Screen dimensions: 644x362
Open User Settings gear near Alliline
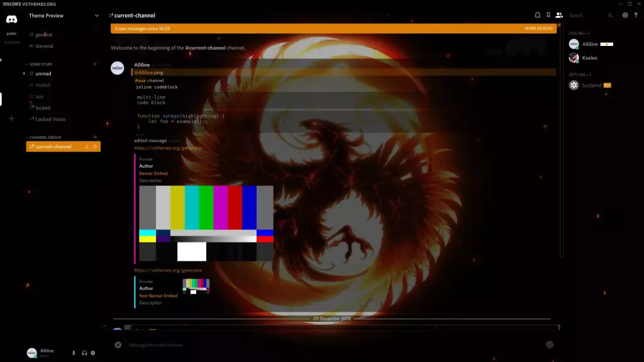click(x=93, y=353)
